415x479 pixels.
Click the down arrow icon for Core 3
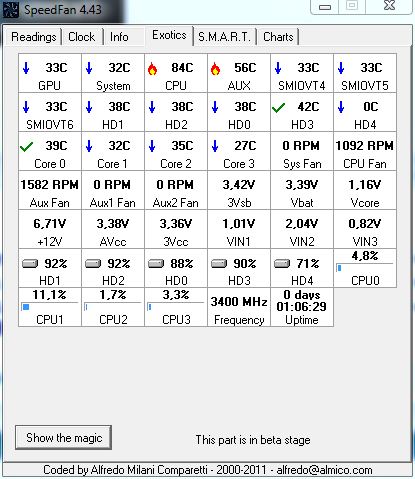pyautogui.click(x=215, y=146)
